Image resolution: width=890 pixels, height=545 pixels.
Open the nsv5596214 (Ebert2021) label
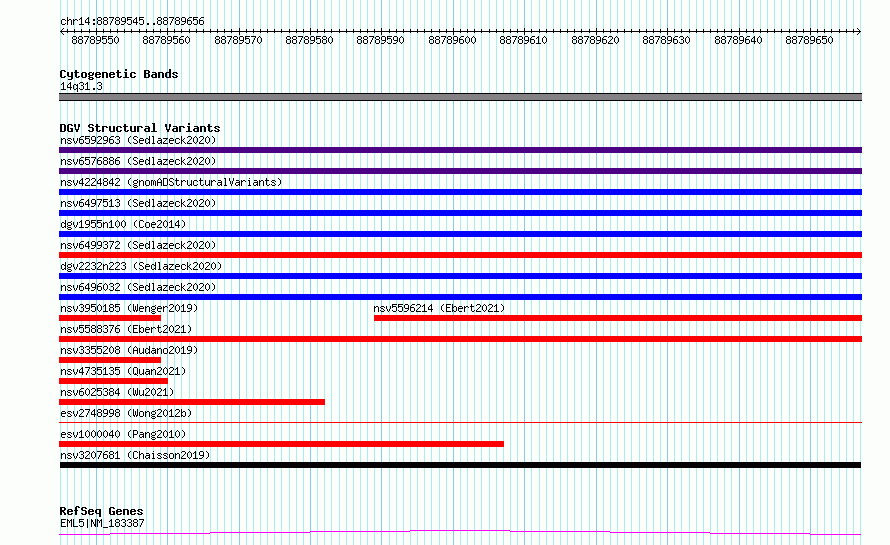coord(439,308)
